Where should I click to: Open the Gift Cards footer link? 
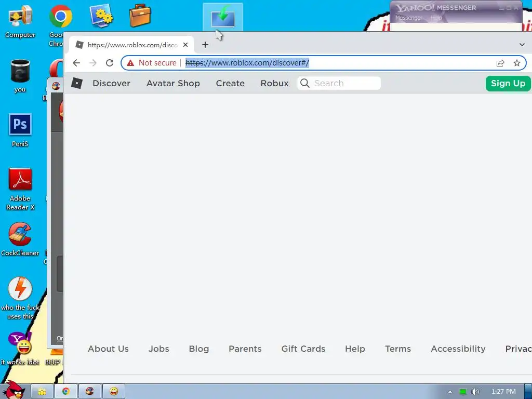303,349
